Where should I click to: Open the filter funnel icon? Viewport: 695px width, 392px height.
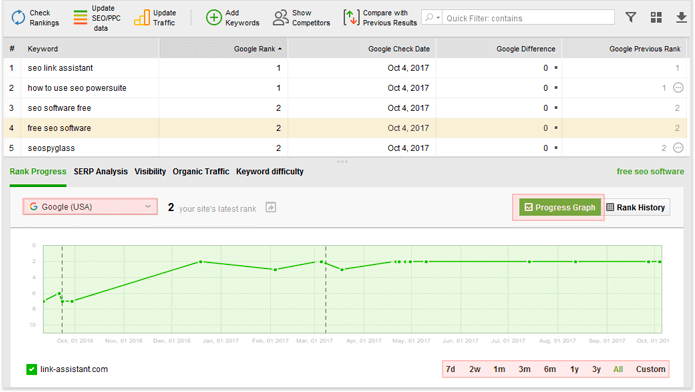pos(631,17)
